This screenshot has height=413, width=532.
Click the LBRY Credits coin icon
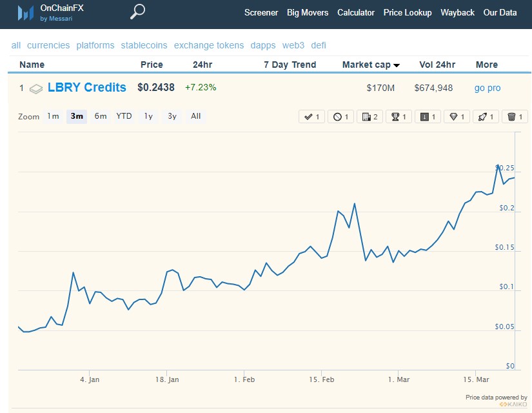coord(36,88)
